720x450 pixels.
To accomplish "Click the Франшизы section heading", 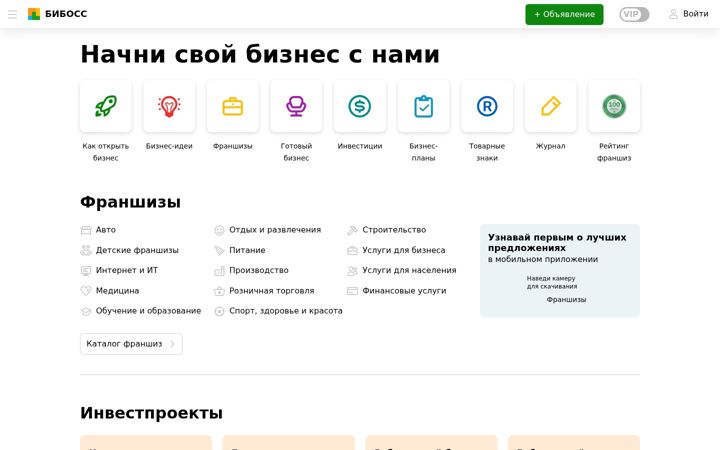I will 130,202.
